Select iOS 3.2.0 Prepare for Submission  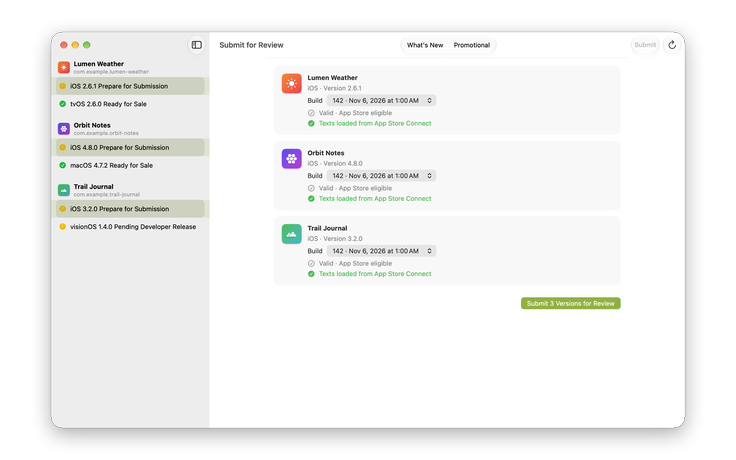pyautogui.click(x=130, y=209)
